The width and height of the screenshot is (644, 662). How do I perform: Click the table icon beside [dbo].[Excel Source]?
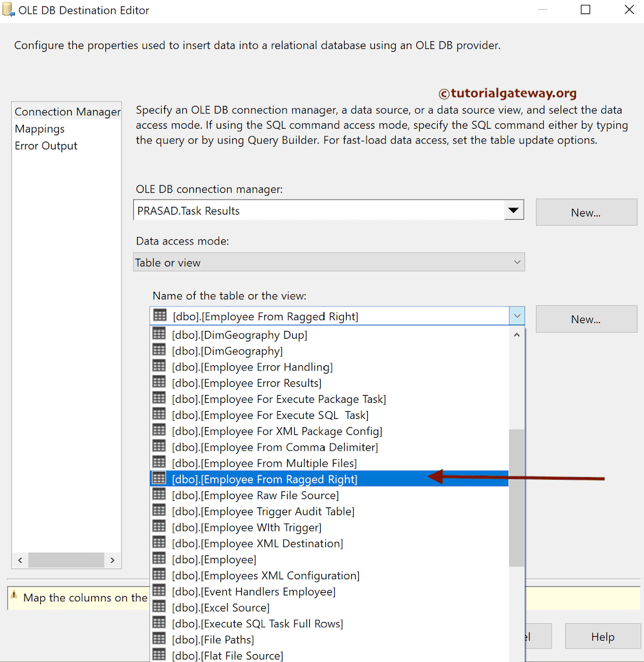tap(159, 607)
